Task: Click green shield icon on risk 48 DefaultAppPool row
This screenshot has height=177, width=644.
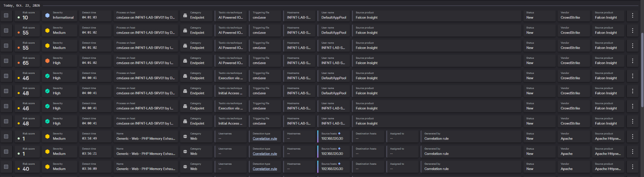Action: (x=47, y=91)
